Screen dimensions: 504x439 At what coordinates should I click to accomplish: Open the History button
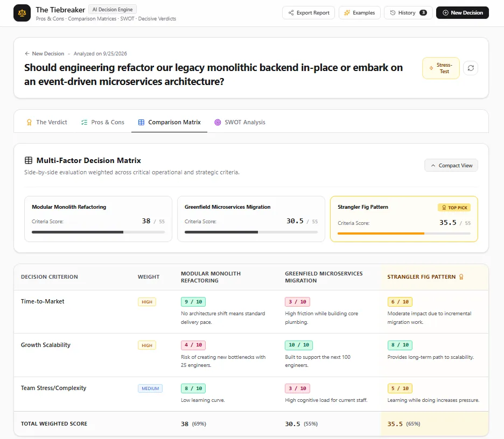[x=408, y=13]
